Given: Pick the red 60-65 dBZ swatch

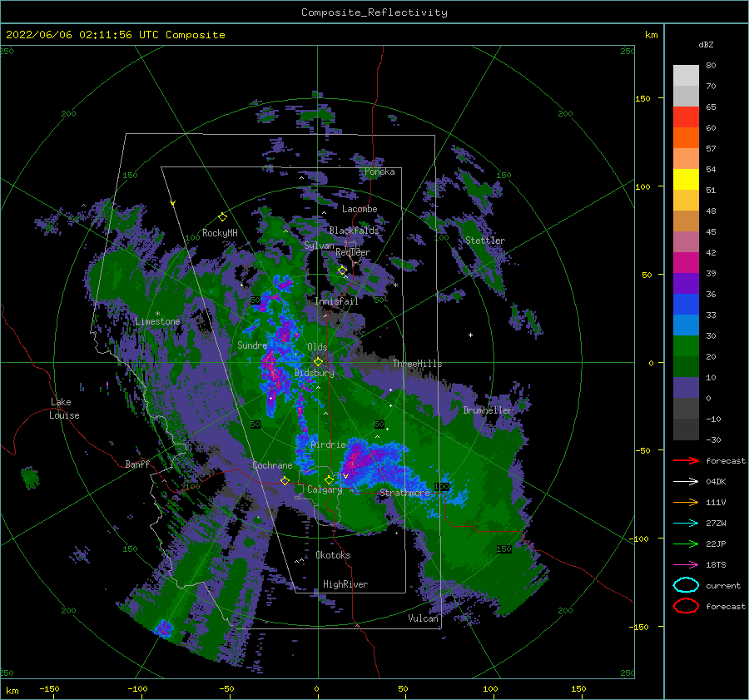Looking at the screenshot, I should click(x=686, y=117).
